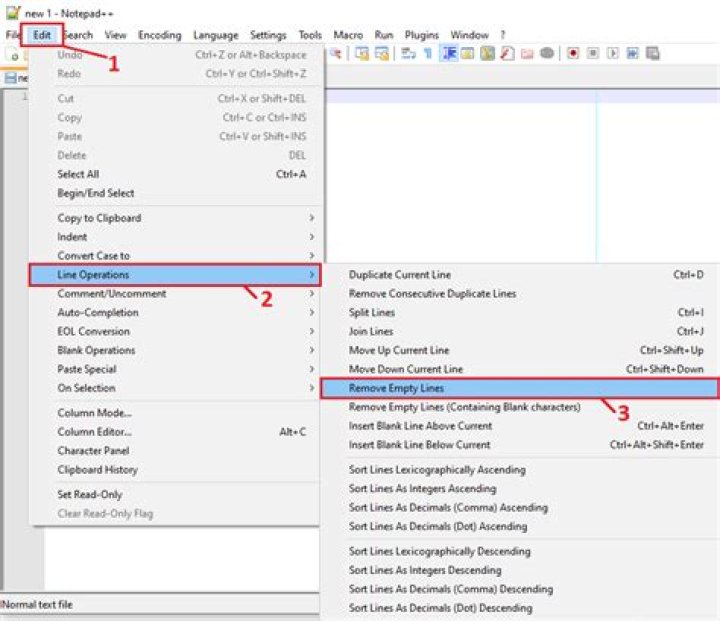Click Run Macro Multiple Times icon
This screenshot has height=621, width=720.
click(632, 54)
